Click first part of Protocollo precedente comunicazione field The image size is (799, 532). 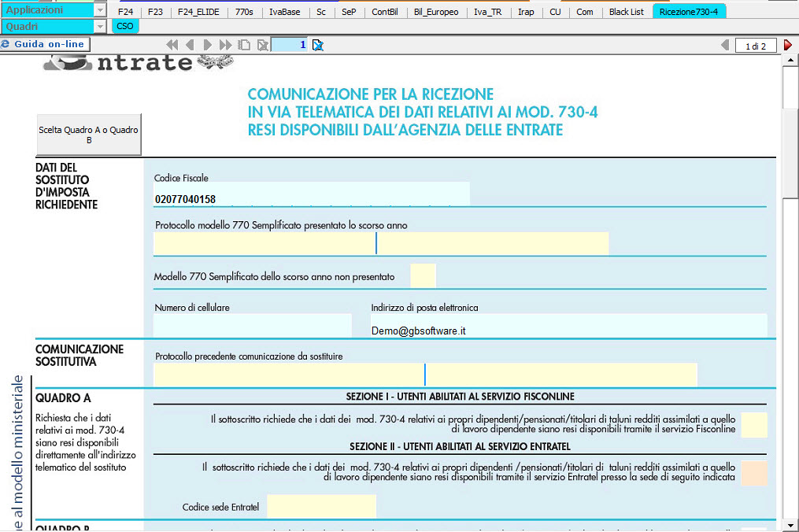click(289, 375)
